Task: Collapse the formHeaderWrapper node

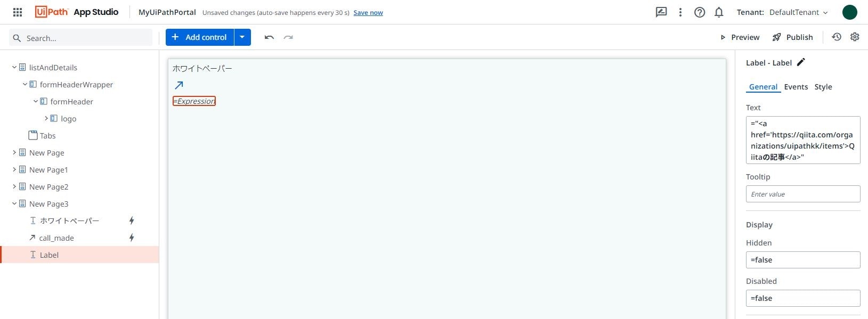Action: coord(25,85)
